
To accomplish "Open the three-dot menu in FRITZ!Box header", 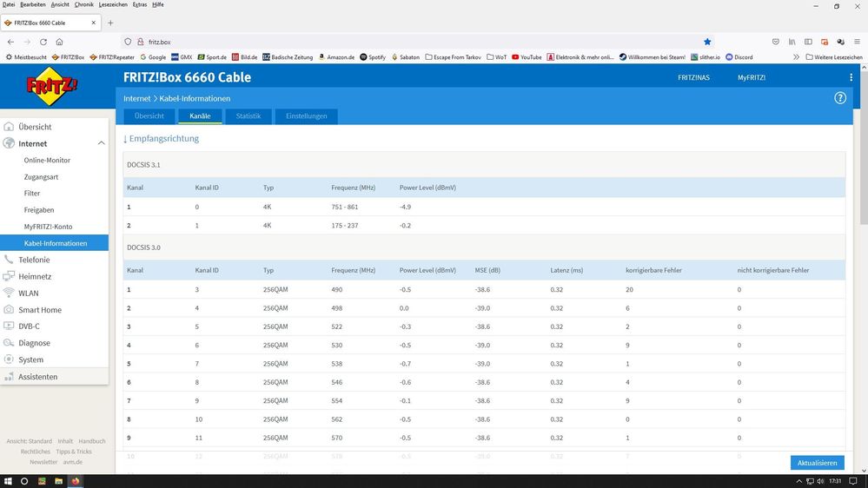I will [851, 77].
